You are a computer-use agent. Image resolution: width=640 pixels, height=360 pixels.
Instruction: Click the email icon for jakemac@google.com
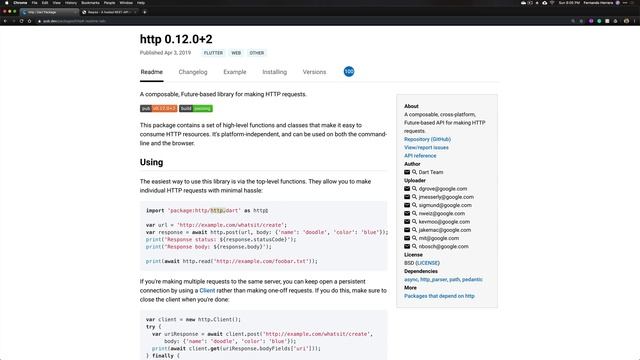pos(407,230)
